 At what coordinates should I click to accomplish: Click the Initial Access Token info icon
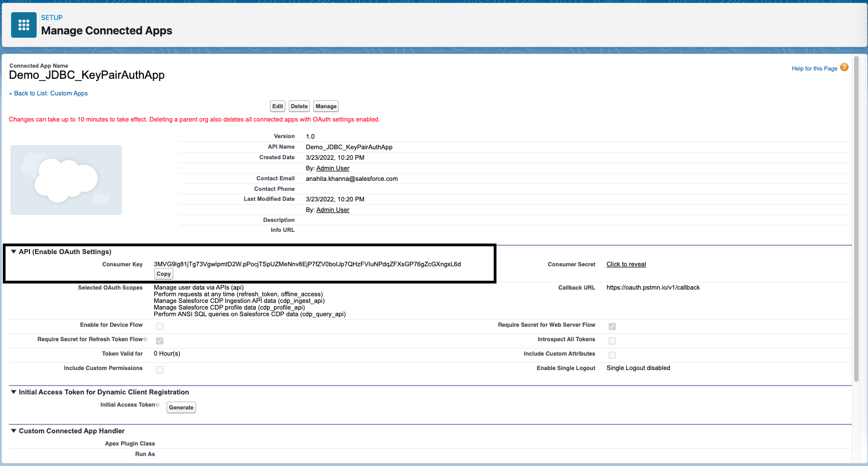coord(158,405)
